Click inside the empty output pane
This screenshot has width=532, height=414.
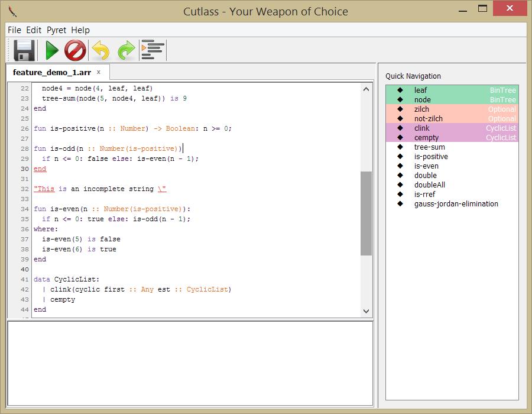(190, 363)
